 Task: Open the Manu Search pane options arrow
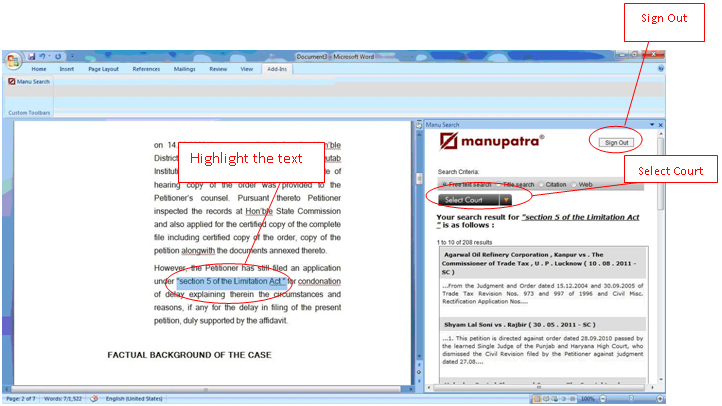651,125
